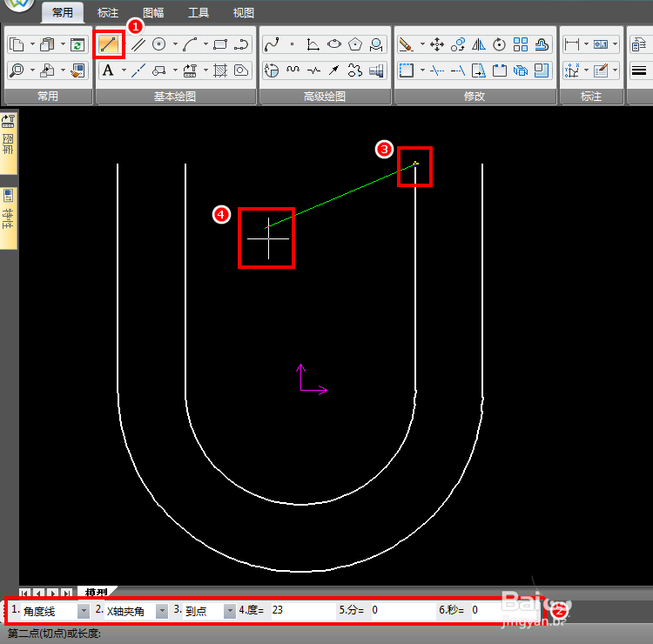Select the Tolerance dimension icon

601,44
